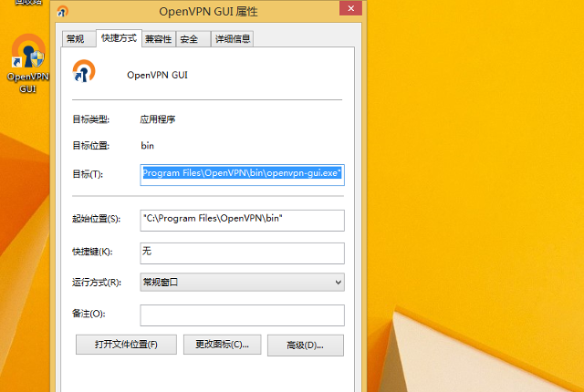Select the OpenVPN GUI desktop shortcut icon
The height and width of the screenshot is (392, 584).
tap(28, 63)
